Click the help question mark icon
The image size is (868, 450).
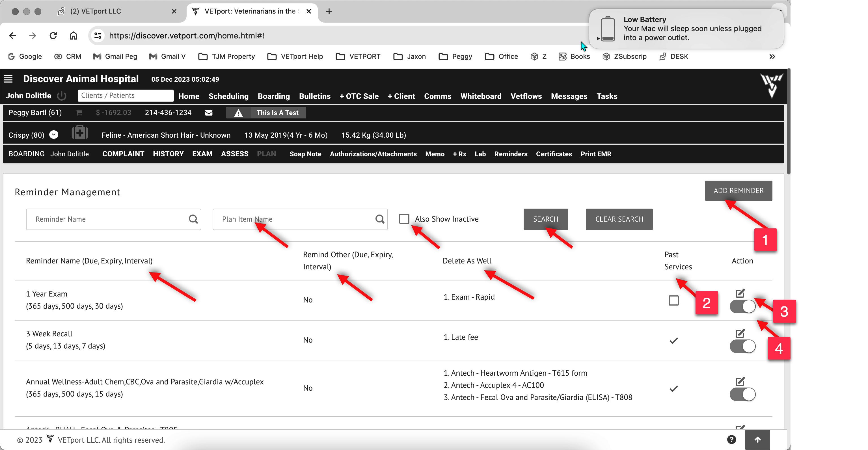coord(731,440)
